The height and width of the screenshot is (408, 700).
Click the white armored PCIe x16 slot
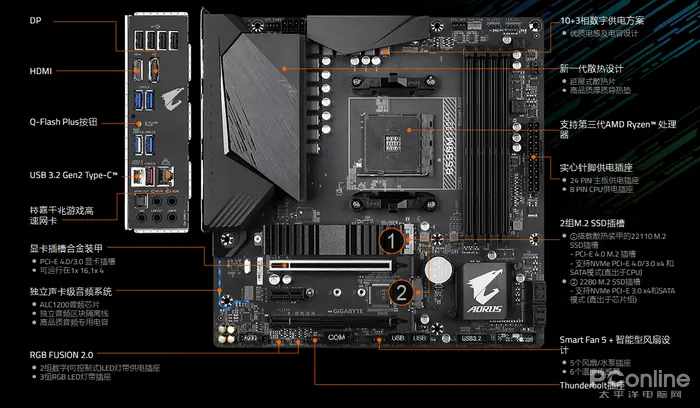point(329,265)
